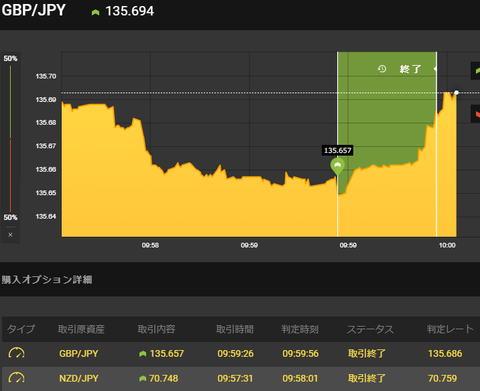Viewport: 480px width, 391px height.
Task: Click the judgment time 09:58:01
Action: click(300, 378)
